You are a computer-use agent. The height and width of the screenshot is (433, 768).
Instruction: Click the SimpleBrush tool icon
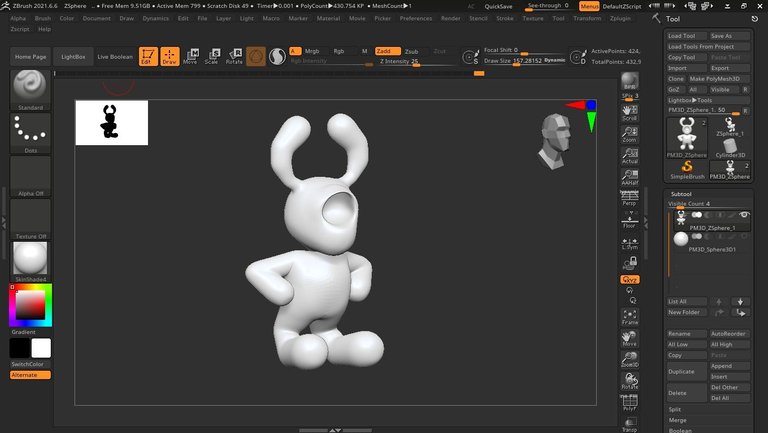(x=687, y=169)
